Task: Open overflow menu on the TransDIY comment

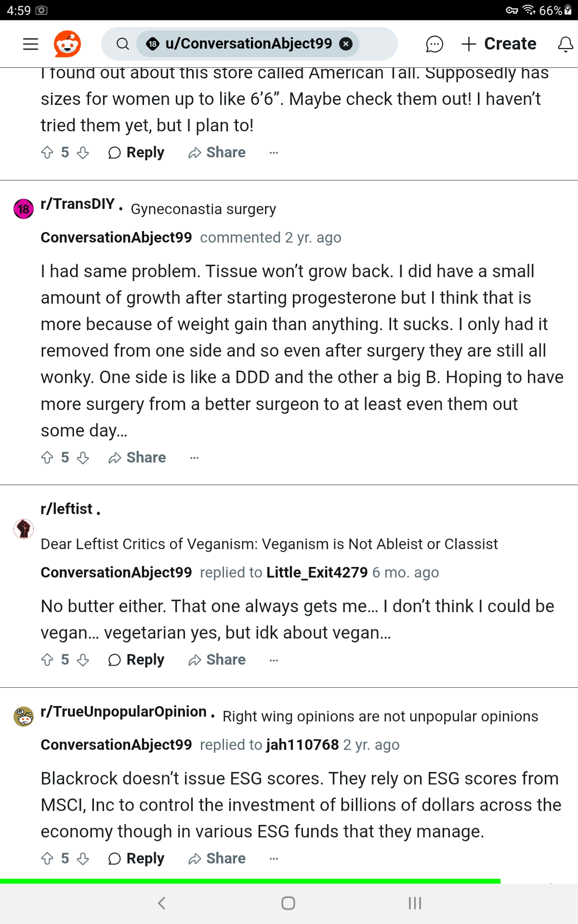Action: click(x=194, y=458)
